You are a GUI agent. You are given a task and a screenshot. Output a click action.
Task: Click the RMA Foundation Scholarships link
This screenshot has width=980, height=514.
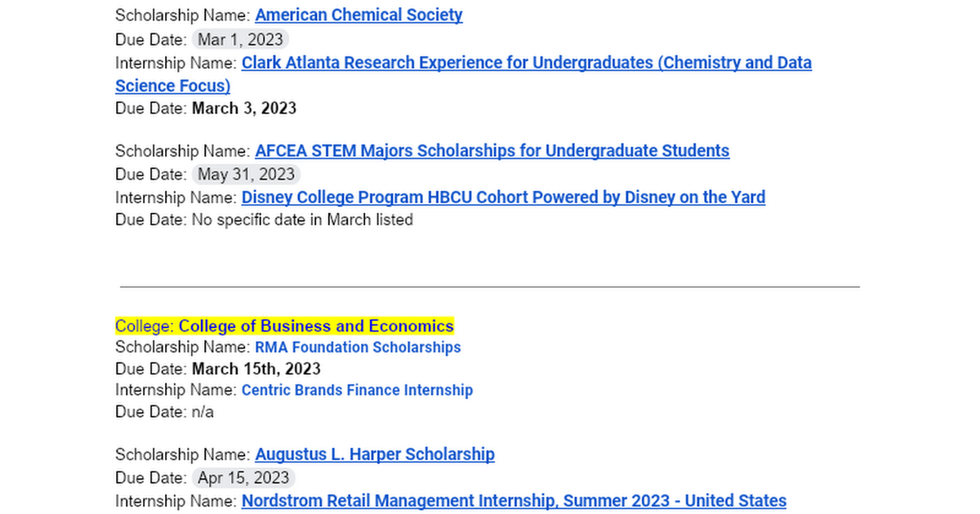[x=358, y=348]
